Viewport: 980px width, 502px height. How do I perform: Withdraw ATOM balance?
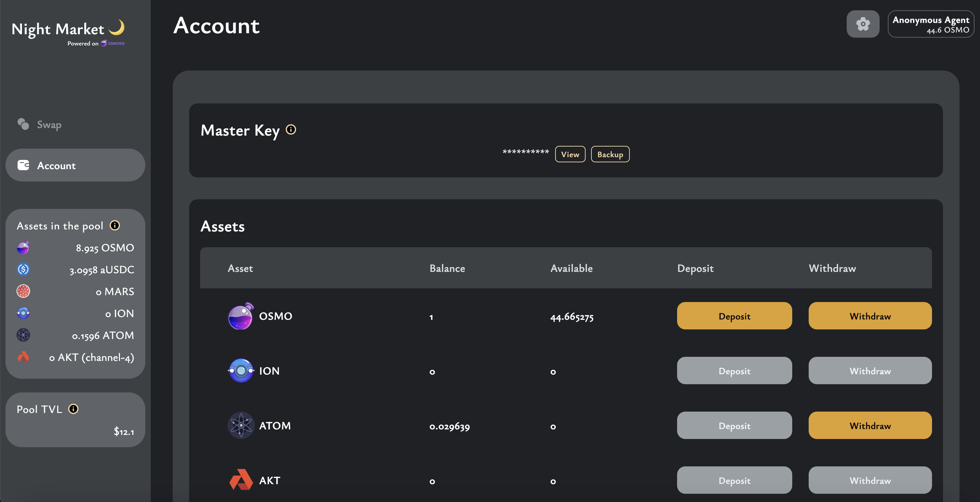[870, 426]
